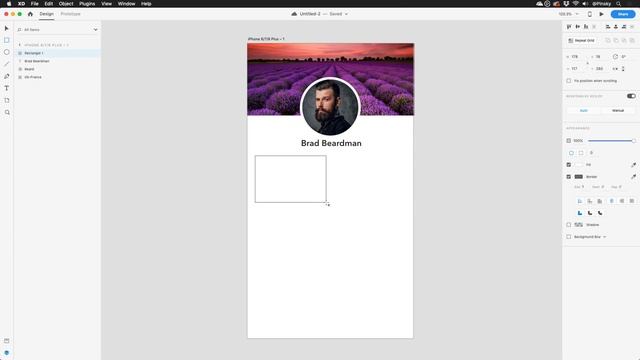Align selection to top edge
The width and height of the screenshot is (640, 360).
pyautogui.click(x=569, y=27)
